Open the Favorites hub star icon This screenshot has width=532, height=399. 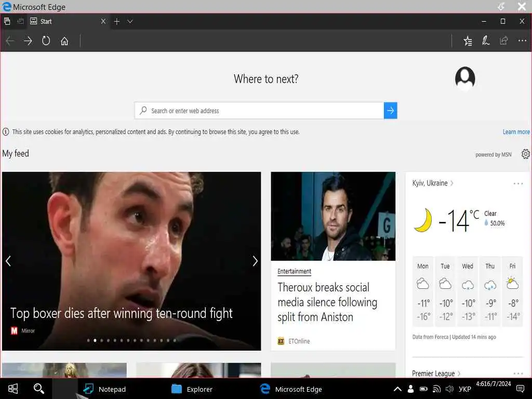coord(468,41)
